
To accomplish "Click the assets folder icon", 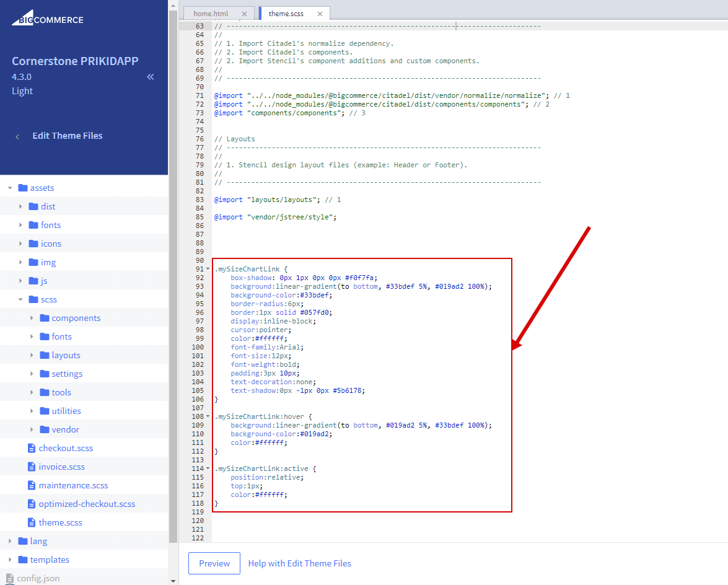I will (23, 188).
